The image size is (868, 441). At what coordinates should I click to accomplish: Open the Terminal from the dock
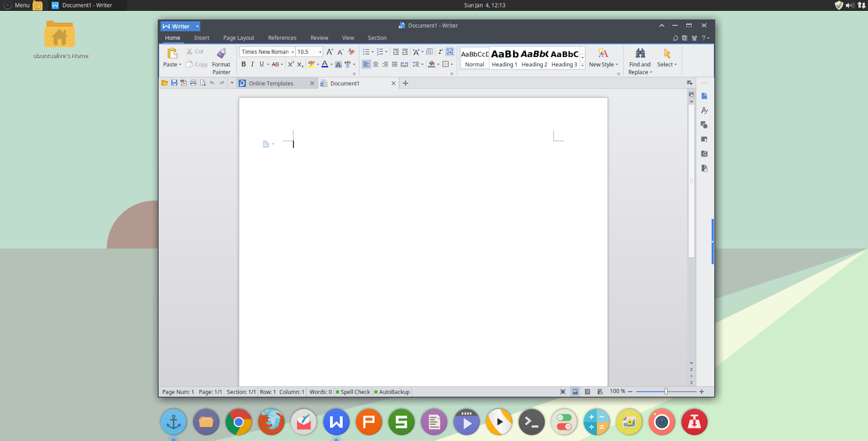(532, 422)
